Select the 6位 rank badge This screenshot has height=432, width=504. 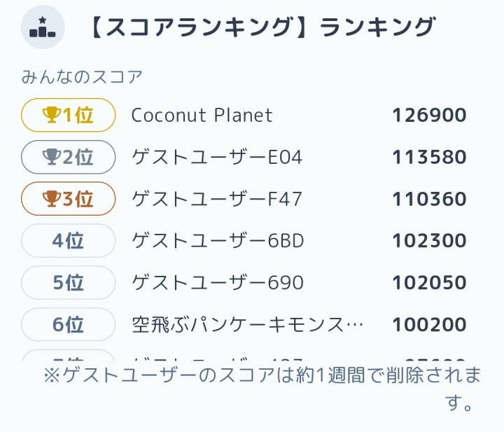[68, 324]
